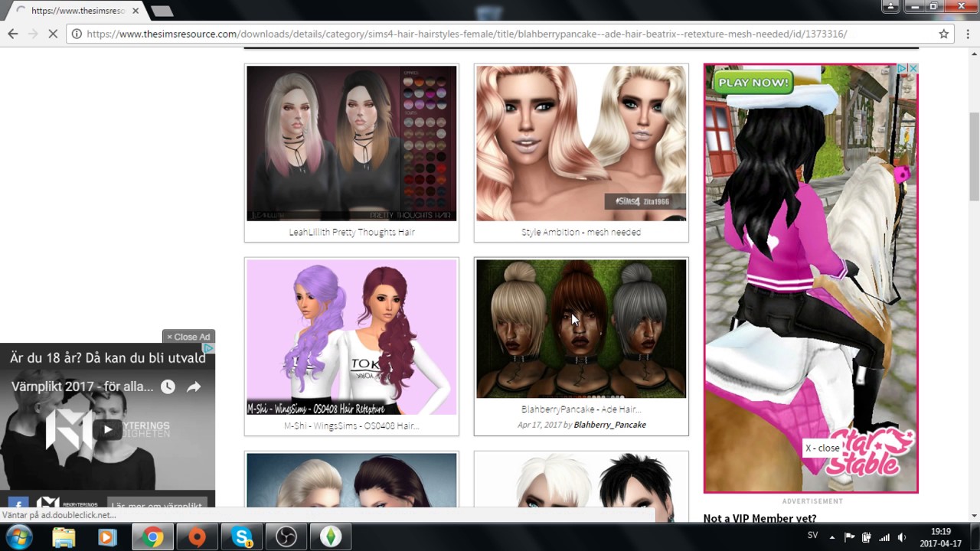
Task: Click the SV language indicator
Action: pyautogui.click(x=812, y=536)
